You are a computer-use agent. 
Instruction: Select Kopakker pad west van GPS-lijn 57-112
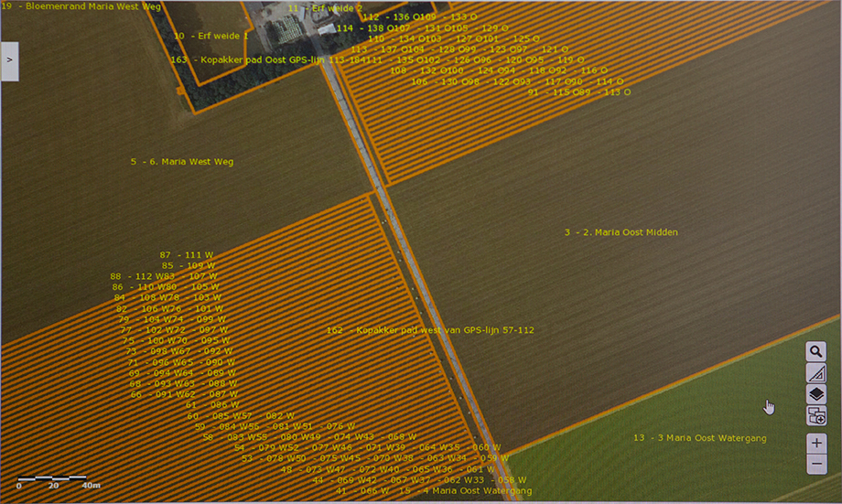[x=430, y=329]
